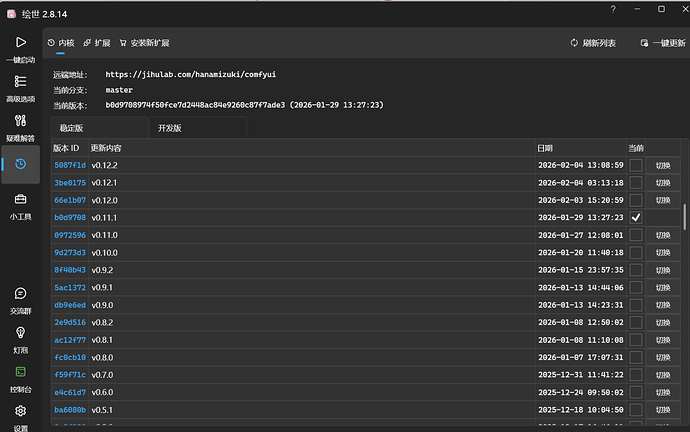Open commit link 0972596
This screenshot has height=432, width=690.
point(70,235)
